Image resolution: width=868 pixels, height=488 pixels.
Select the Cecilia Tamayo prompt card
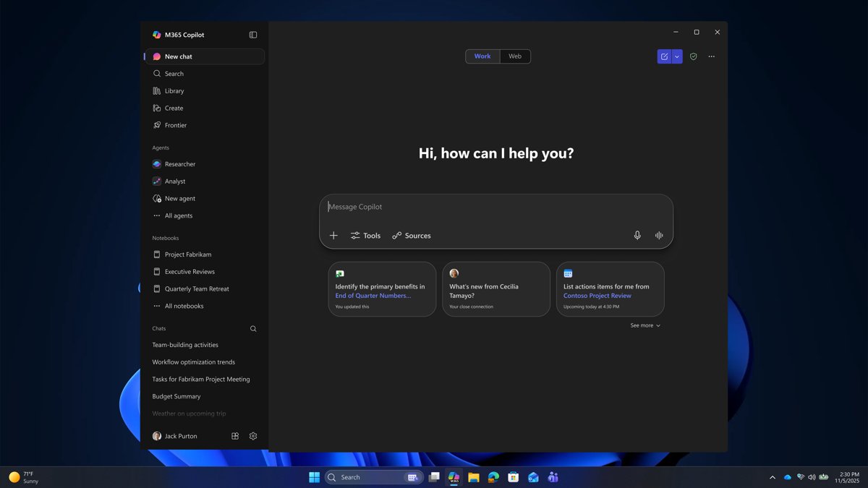496,289
